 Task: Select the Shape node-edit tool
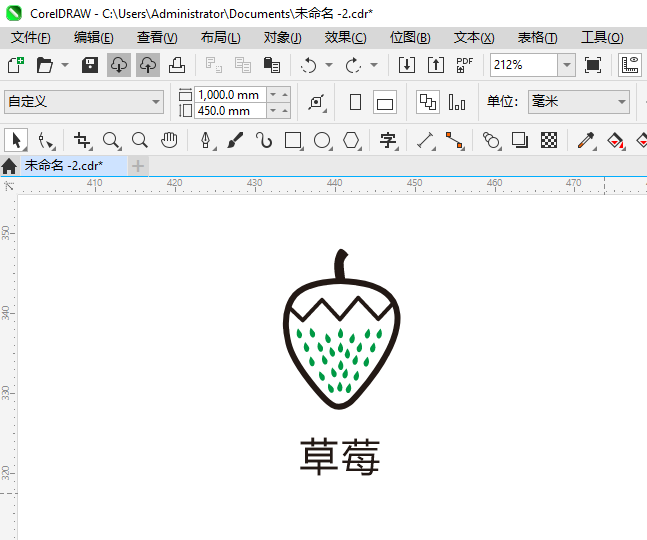[x=46, y=141]
